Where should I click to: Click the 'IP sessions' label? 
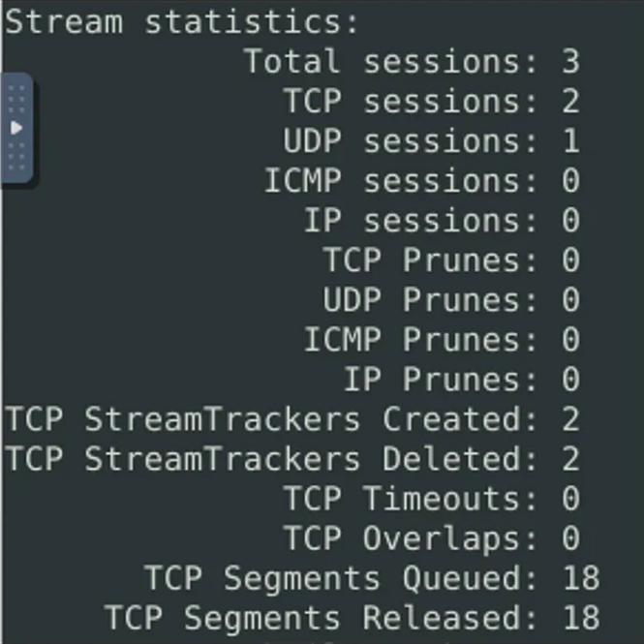419,221
